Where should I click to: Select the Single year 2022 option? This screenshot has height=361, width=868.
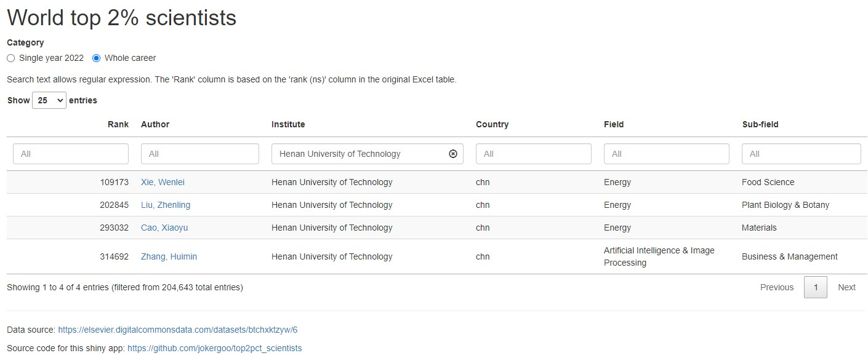[11, 58]
